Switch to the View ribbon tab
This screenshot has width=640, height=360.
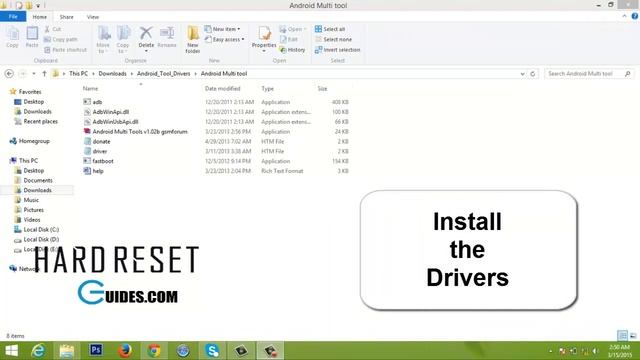[x=93, y=17]
